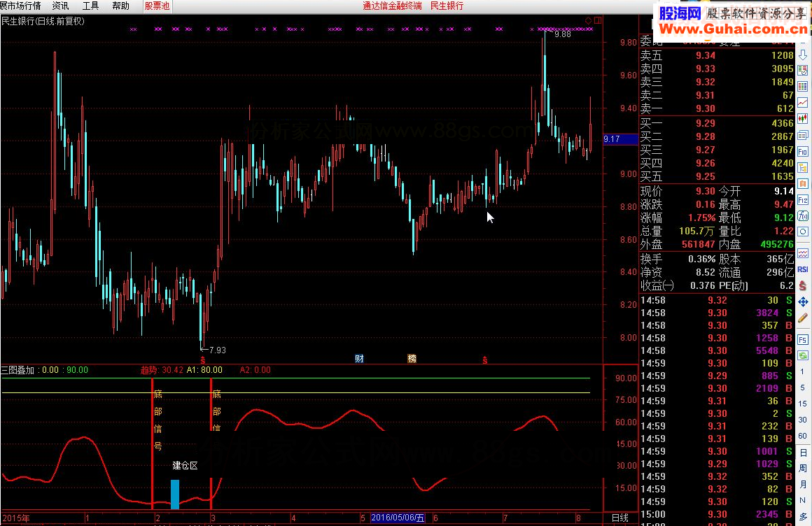Select the pencil drawing tool icon
Image resolution: width=812 pixels, height=526 pixels.
point(803,318)
